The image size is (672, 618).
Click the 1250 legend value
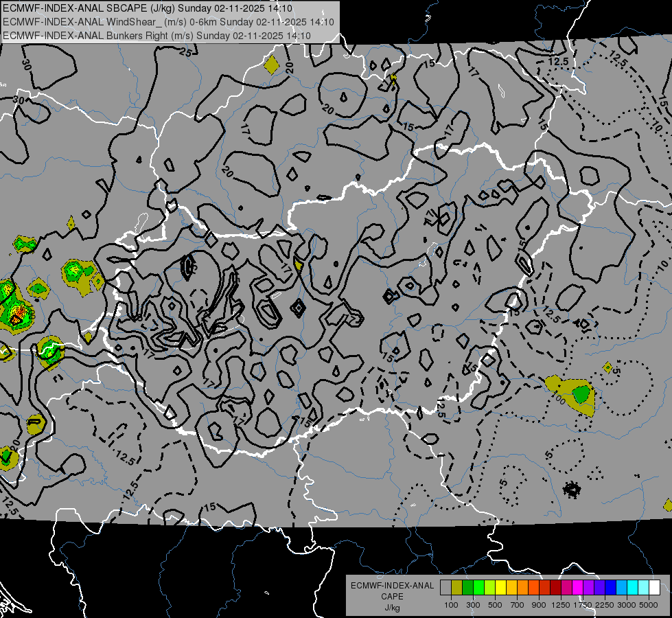point(561,605)
